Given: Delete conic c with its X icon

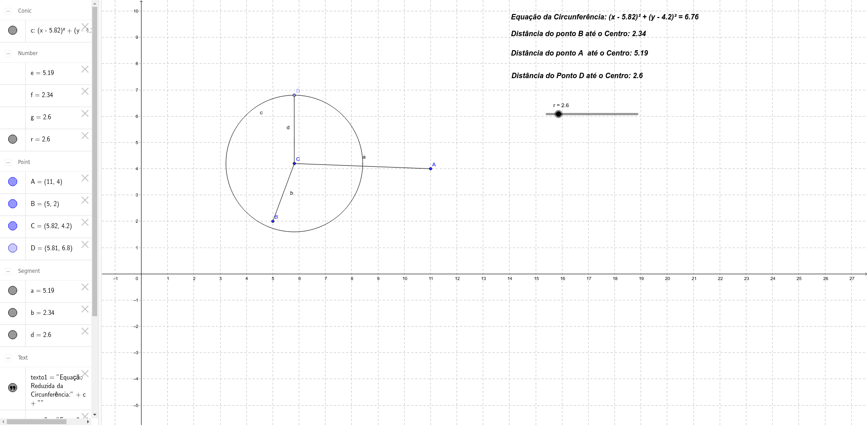Looking at the screenshot, I should 85,27.
